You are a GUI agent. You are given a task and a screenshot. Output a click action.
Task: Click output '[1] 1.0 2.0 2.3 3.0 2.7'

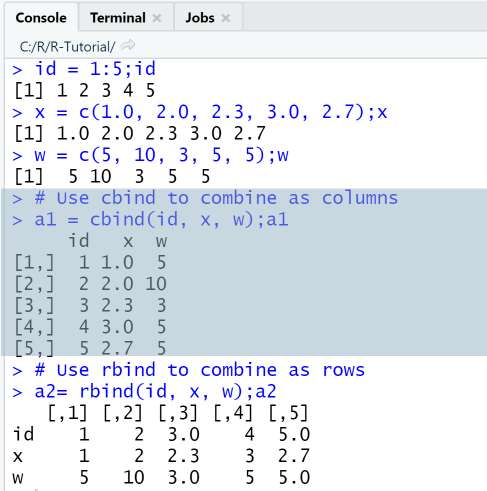click(x=140, y=133)
